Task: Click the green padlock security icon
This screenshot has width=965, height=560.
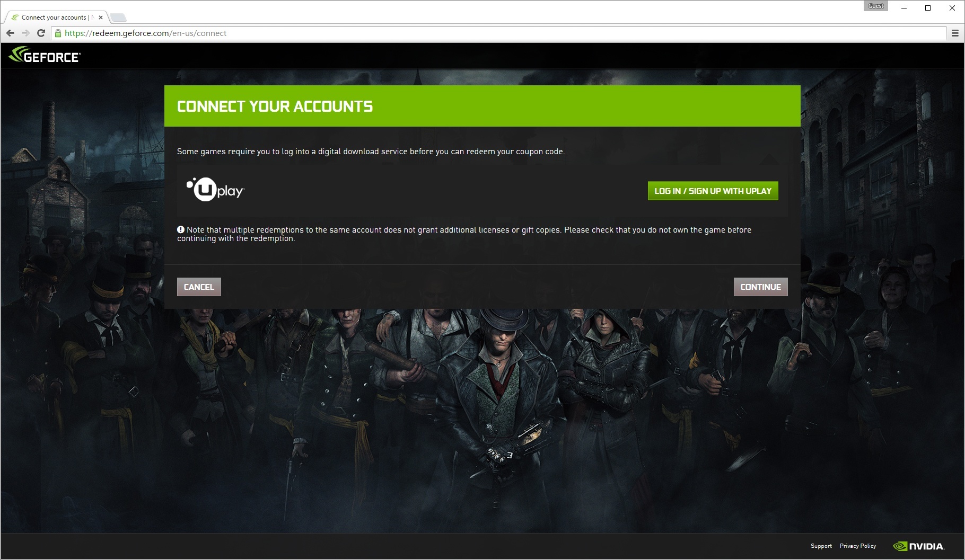Action: tap(58, 33)
